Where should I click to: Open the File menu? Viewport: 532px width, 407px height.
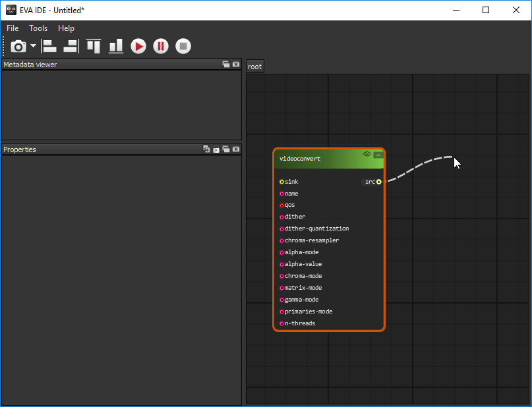13,28
